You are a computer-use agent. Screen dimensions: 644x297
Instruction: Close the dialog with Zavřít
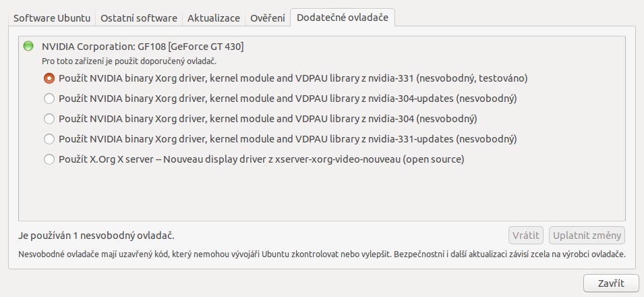610,283
